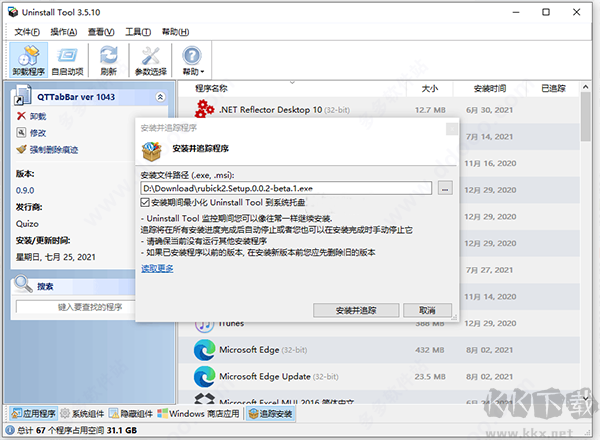Click the package box icon in dialog
This screenshot has height=440, width=600.
(152, 151)
